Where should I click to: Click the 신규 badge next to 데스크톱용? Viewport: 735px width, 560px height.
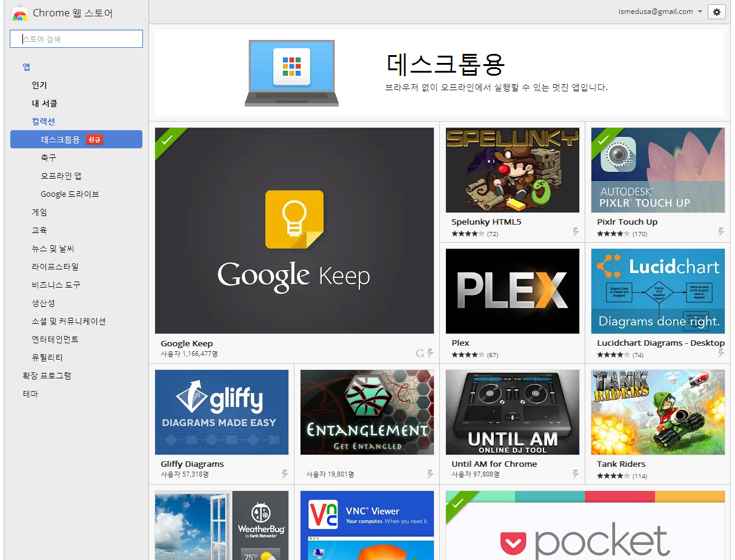(94, 140)
